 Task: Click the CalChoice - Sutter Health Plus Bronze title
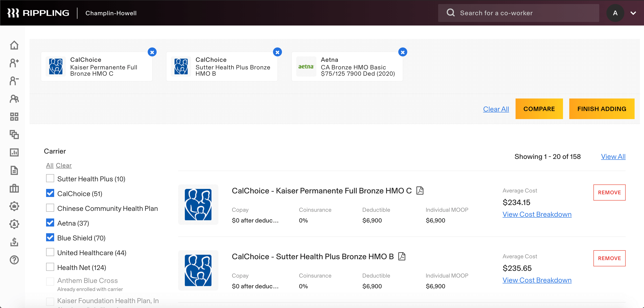point(313,257)
